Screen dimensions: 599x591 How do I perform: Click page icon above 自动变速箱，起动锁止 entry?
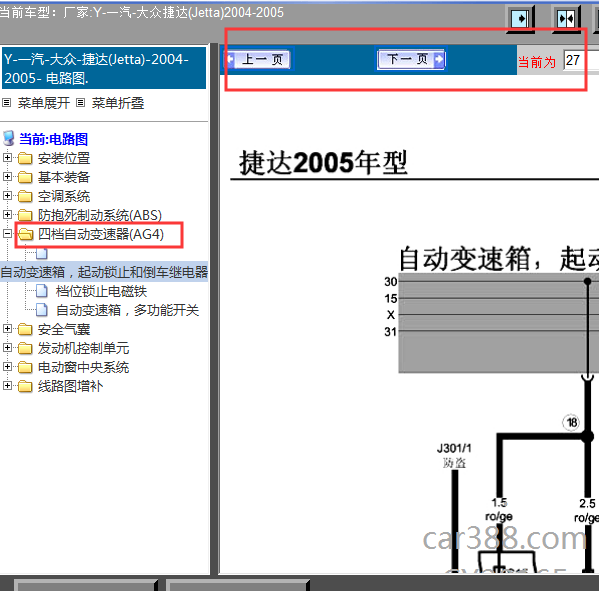coord(42,253)
